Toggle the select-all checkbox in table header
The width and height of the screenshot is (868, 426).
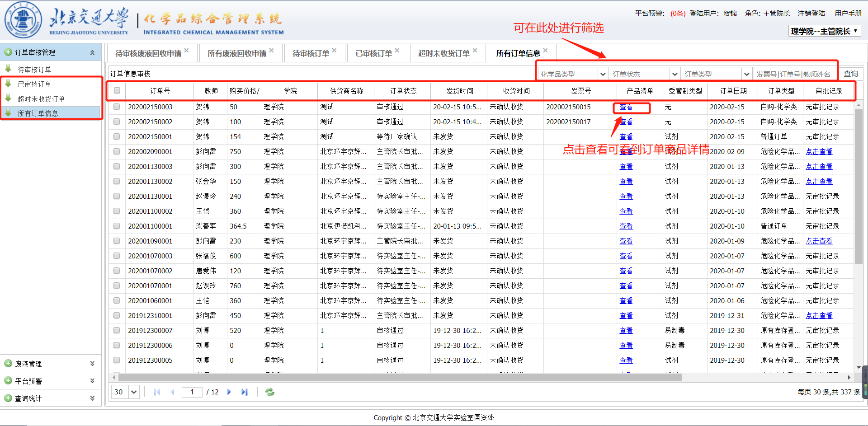[x=117, y=91]
